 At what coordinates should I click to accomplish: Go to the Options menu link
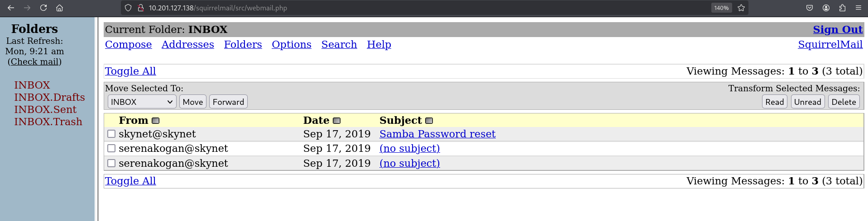[291, 44]
